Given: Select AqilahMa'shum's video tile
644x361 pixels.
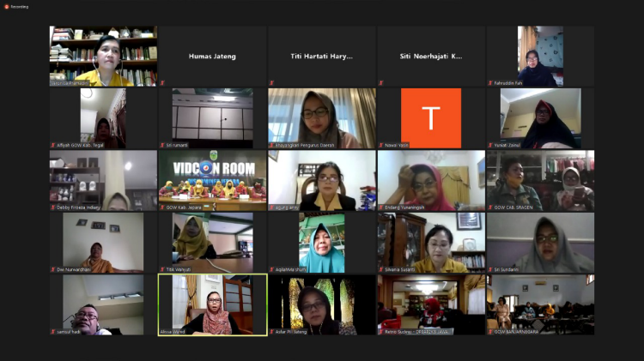Looking at the screenshot, I should pyautogui.click(x=322, y=243).
